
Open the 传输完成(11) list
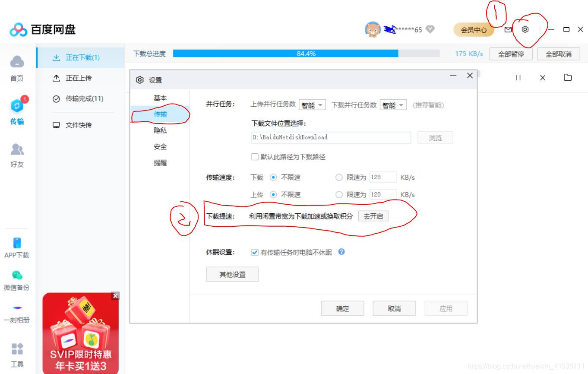pyautogui.click(x=81, y=99)
